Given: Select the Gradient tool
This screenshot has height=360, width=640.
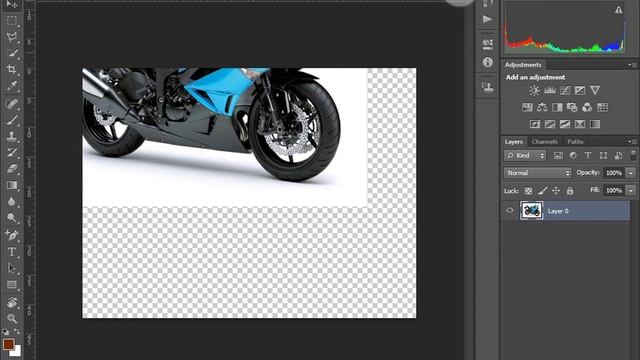Looking at the screenshot, I should (12, 185).
